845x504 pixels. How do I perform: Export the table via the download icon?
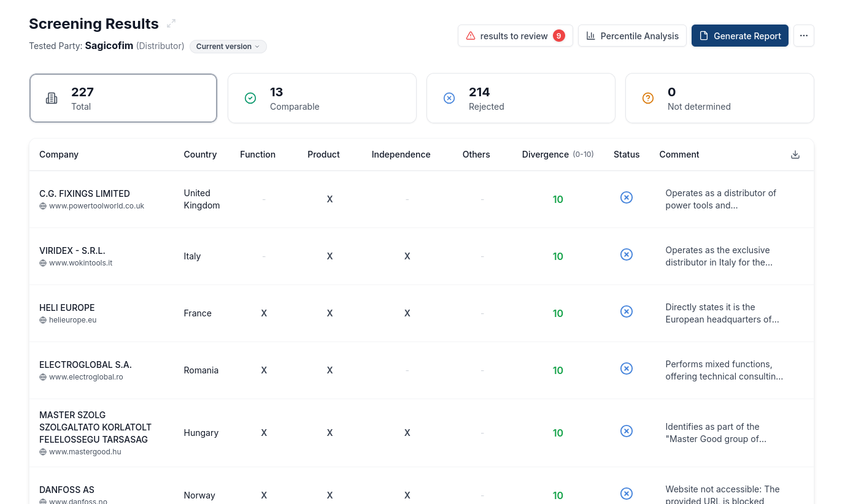(x=795, y=155)
